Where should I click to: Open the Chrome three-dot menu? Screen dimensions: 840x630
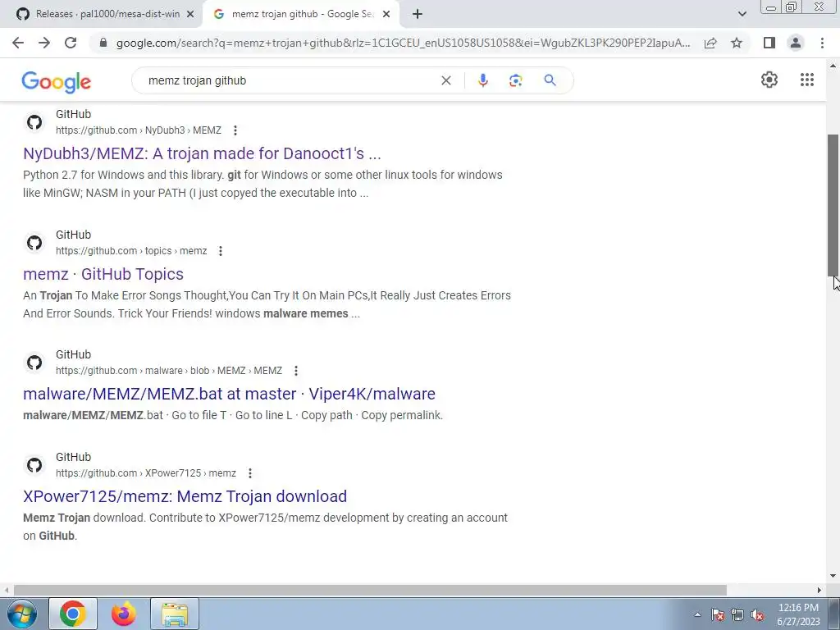pos(822,43)
